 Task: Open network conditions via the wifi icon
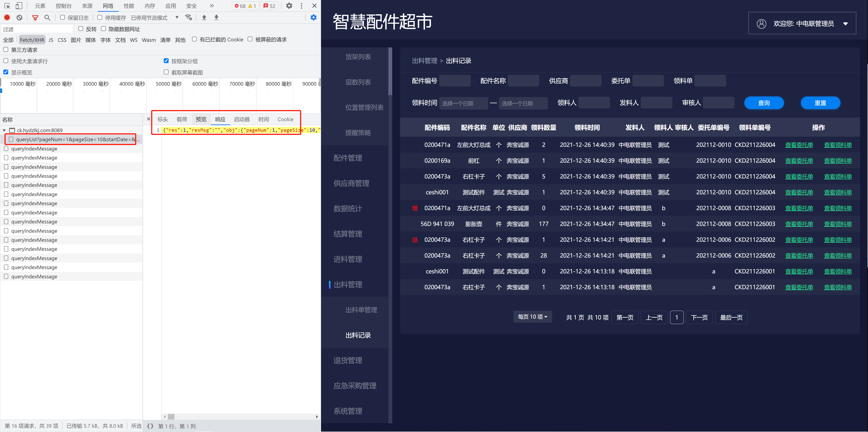pos(188,17)
